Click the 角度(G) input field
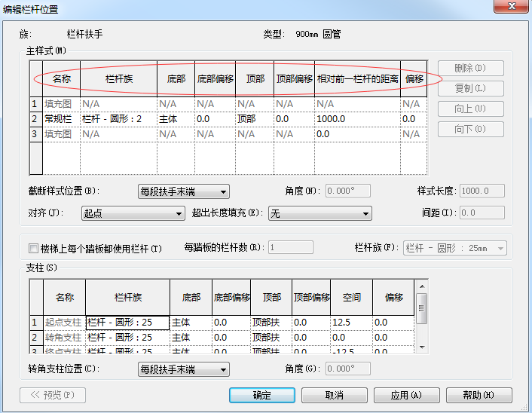This screenshot has width=532, height=413. (348, 369)
